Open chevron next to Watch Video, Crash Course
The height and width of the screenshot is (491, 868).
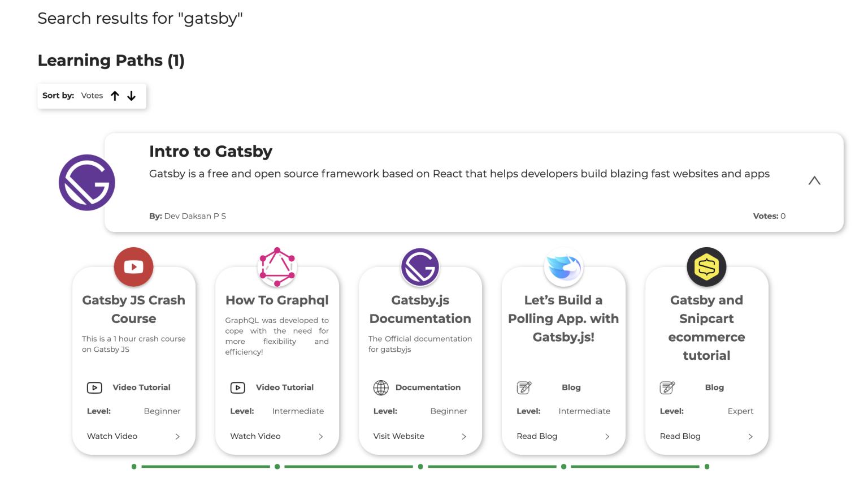177,437
